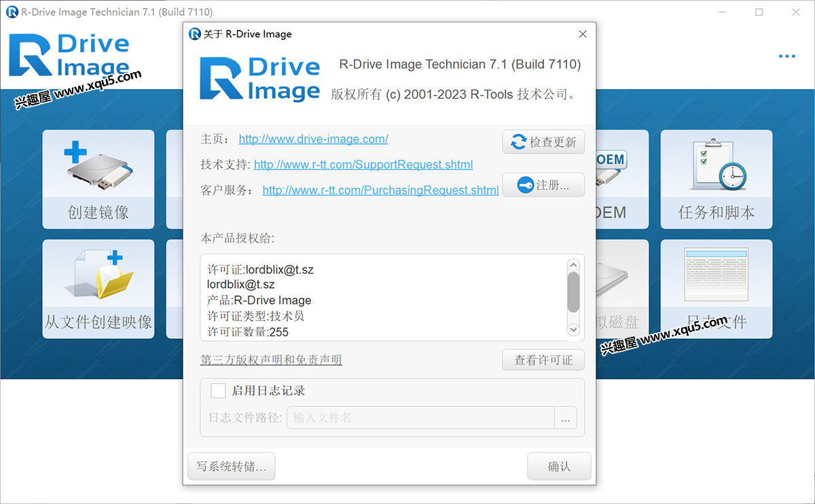The width and height of the screenshot is (815, 504).
Task: Open the Tasks and Scripts (任务和脚本) tile
Action: click(716, 179)
